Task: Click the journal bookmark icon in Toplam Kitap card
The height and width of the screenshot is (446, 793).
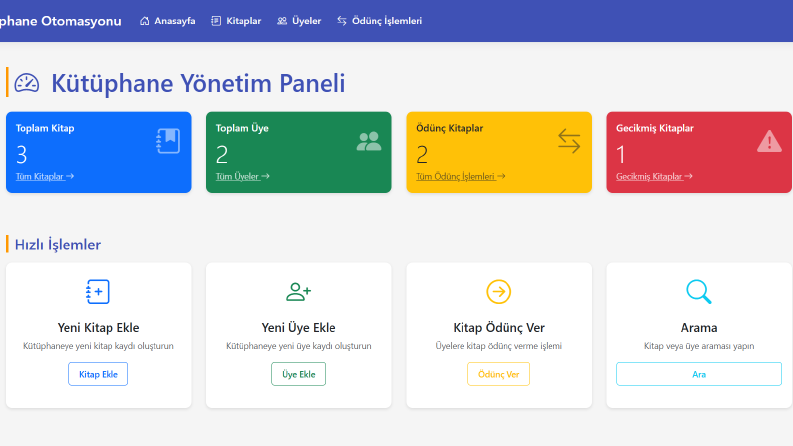Action: pyautogui.click(x=168, y=141)
